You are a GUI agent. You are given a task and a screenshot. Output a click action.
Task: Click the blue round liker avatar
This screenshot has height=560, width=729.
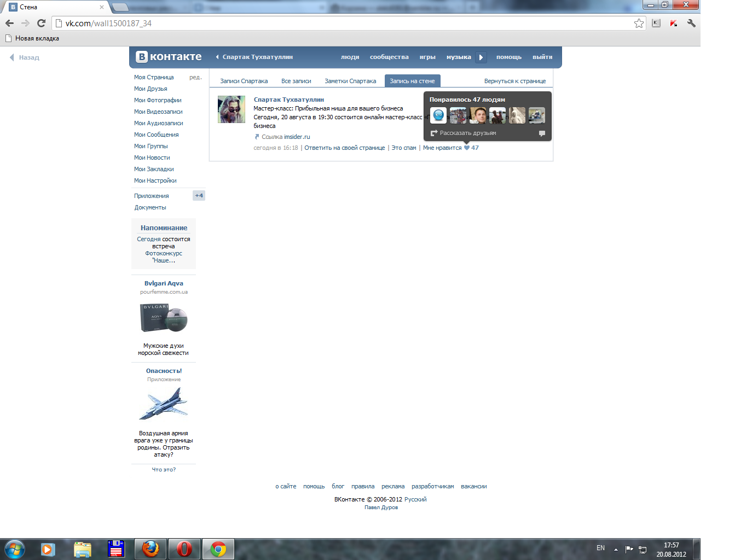438,115
